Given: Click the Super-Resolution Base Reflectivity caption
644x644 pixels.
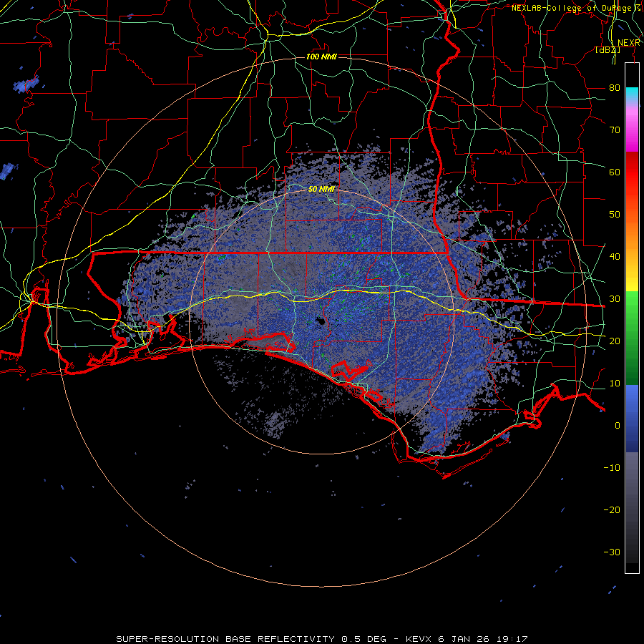Looking at the screenshot, I should click(x=251, y=639).
